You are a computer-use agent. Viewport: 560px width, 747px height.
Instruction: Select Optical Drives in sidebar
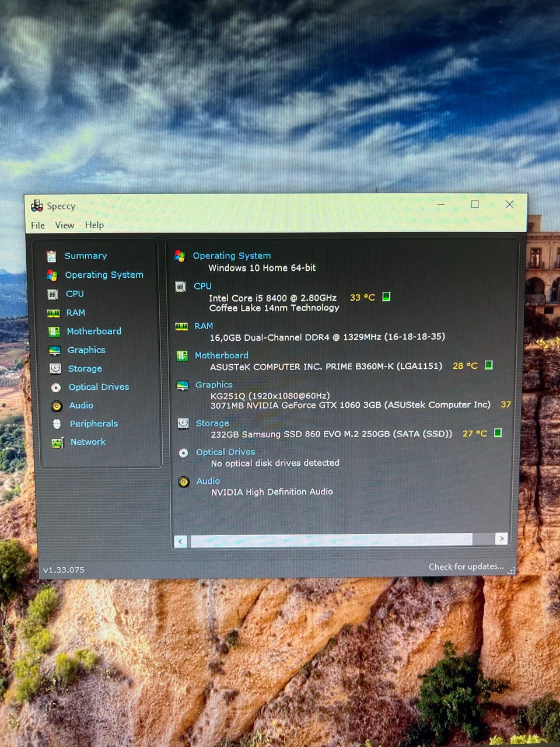point(99,387)
